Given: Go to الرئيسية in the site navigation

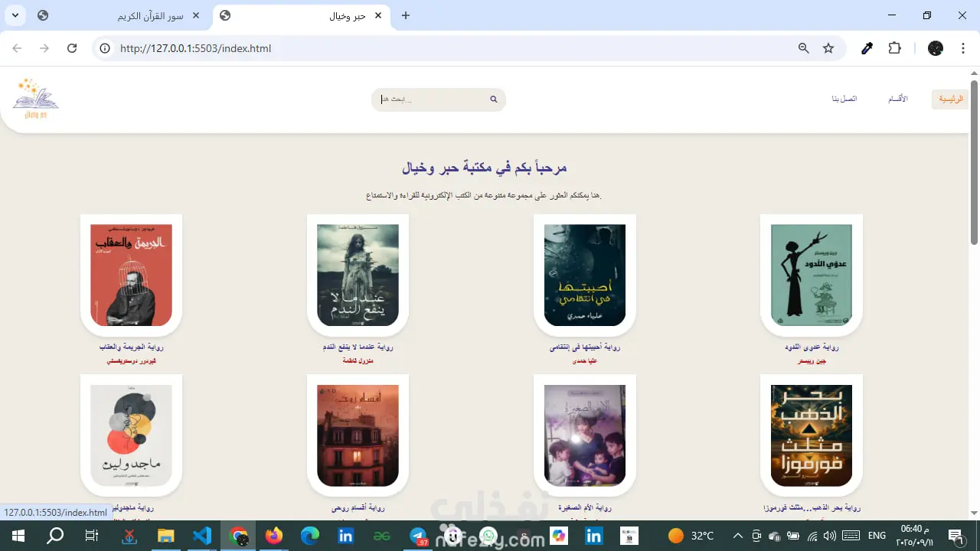Looking at the screenshot, I should [x=950, y=99].
